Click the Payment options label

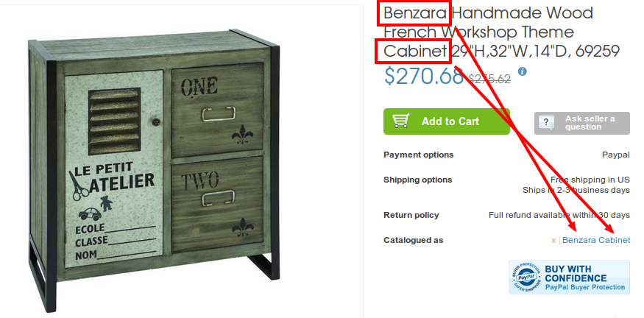click(419, 155)
